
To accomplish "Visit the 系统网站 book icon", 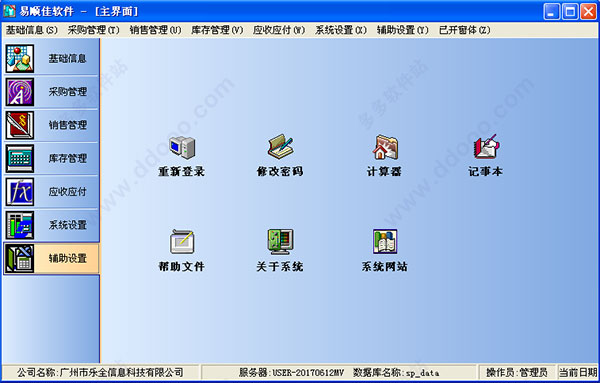I will (x=385, y=241).
